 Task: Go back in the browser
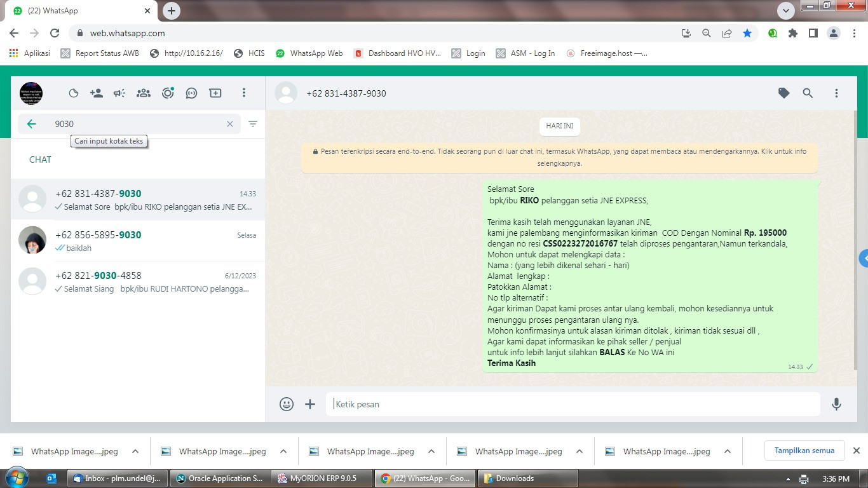point(14,33)
